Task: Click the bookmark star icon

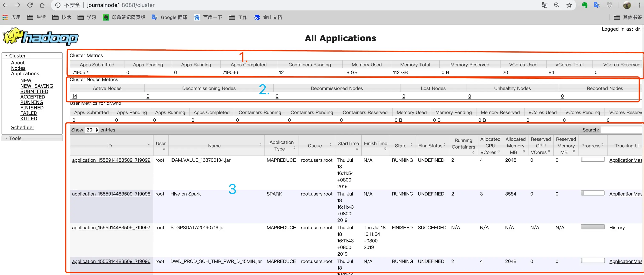Action: (569, 5)
